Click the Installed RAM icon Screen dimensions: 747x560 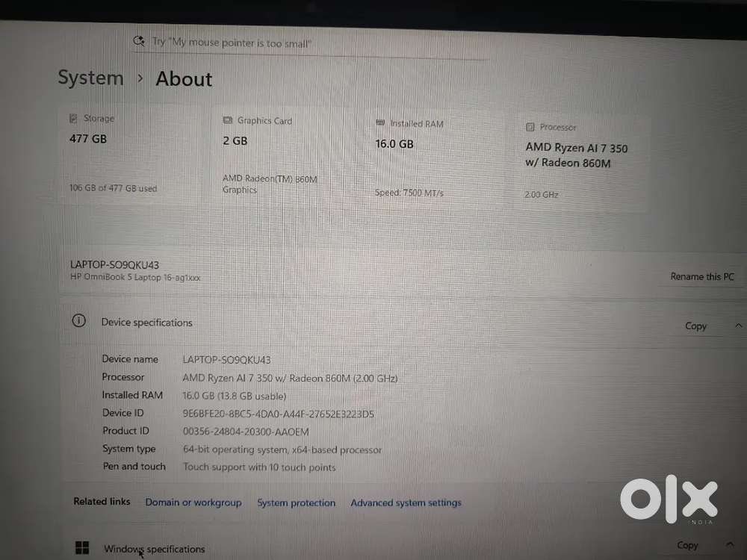click(x=380, y=123)
